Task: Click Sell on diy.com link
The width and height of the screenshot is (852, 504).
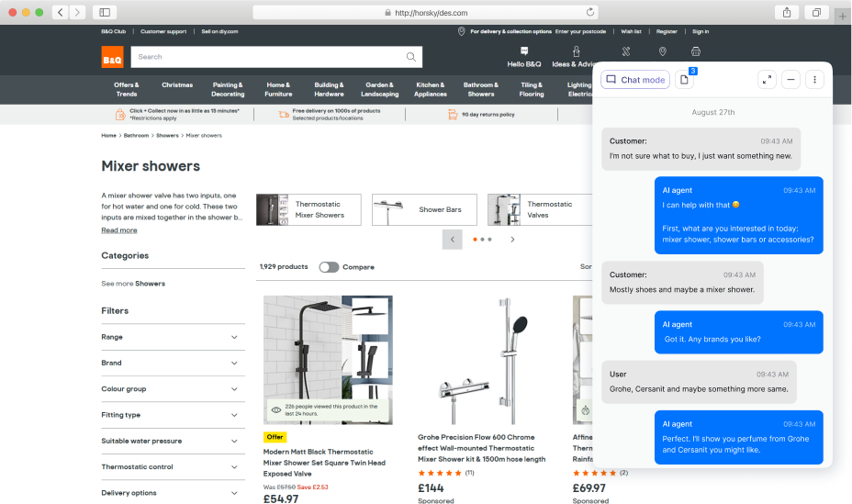Action: [219, 31]
